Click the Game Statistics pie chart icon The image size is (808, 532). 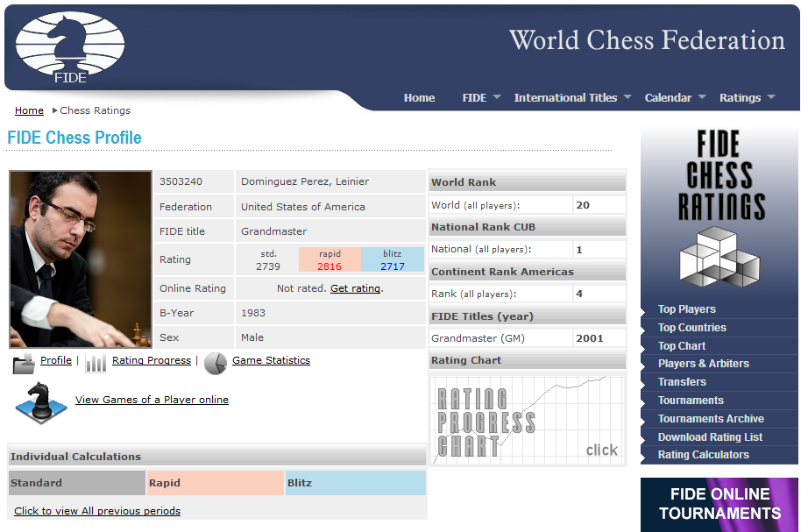pyautogui.click(x=216, y=363)
